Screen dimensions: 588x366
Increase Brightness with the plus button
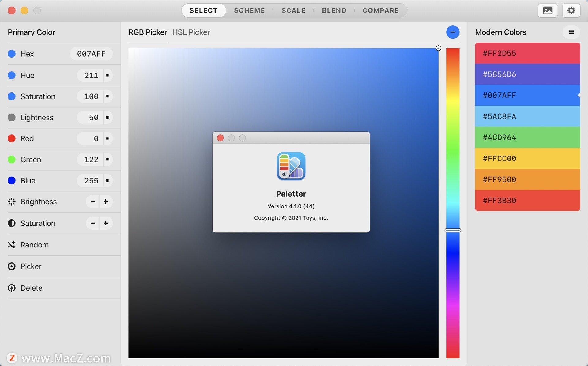point(106,202)
